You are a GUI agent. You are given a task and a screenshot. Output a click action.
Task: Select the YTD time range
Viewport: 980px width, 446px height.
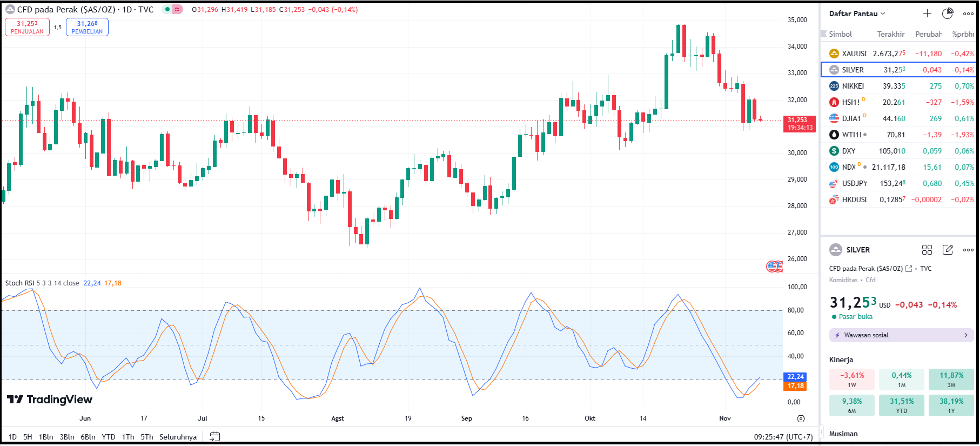click(109, 437)
